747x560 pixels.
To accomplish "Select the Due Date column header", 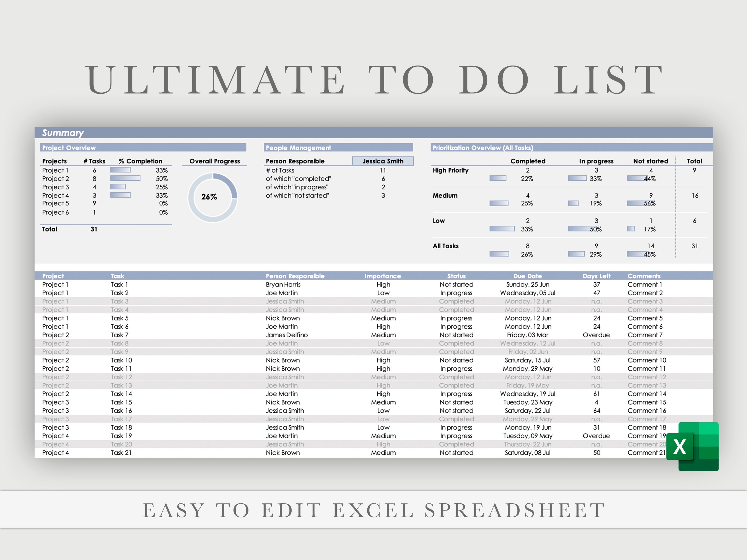I will (528, 276).
